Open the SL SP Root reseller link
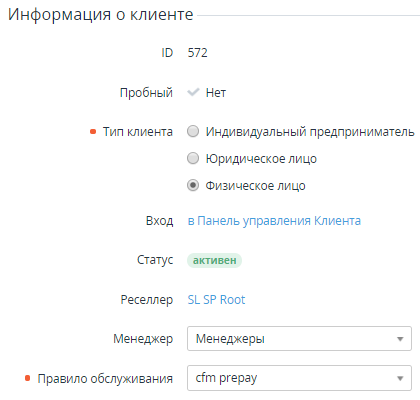The height and width of the screenshot is (400, 420). pos(216,300)
